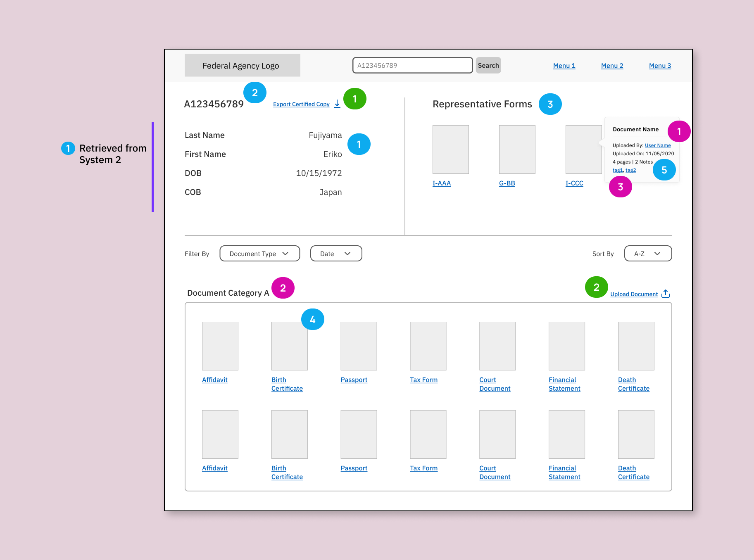This screenshot has width=754, height=560.
Task: Click the Export Certified Copy link
Action: [301, 104]
